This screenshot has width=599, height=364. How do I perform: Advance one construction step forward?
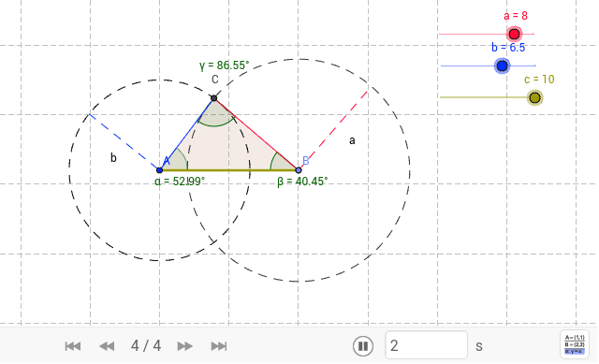pos(185,346)
